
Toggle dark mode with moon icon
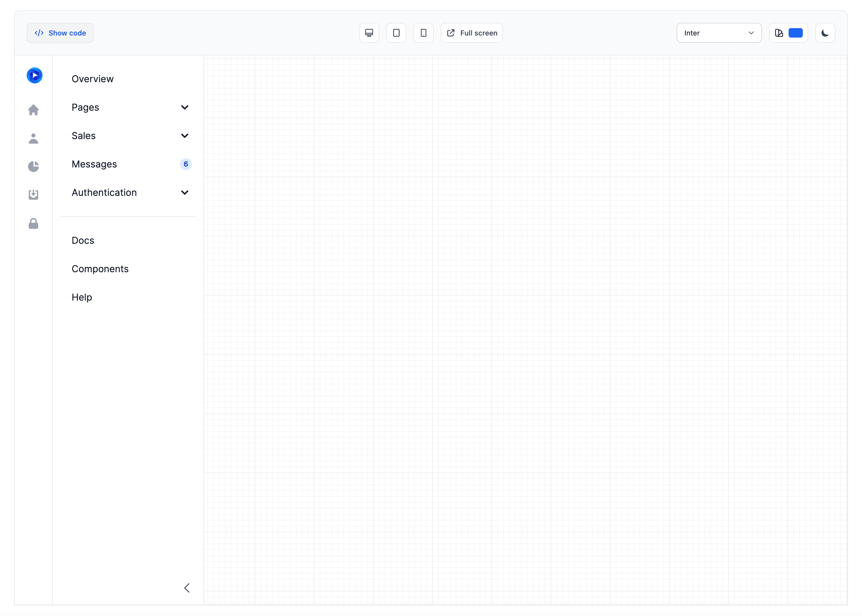(x=825, y=33)
